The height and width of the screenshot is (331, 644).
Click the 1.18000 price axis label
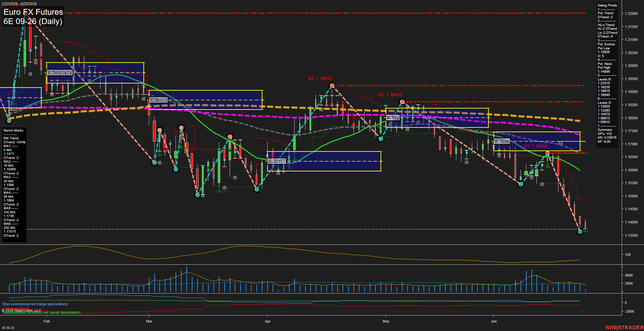(631, 118)
